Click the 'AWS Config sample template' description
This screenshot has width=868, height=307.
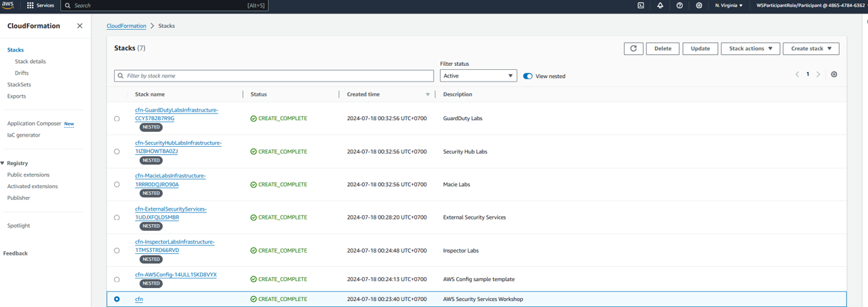(x=479, y=279)
